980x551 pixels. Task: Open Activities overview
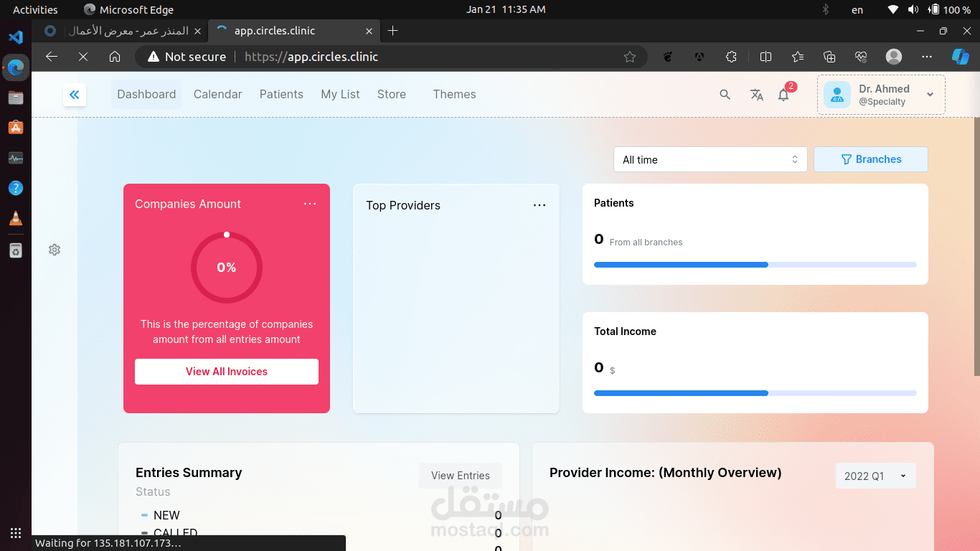(35, 10)
